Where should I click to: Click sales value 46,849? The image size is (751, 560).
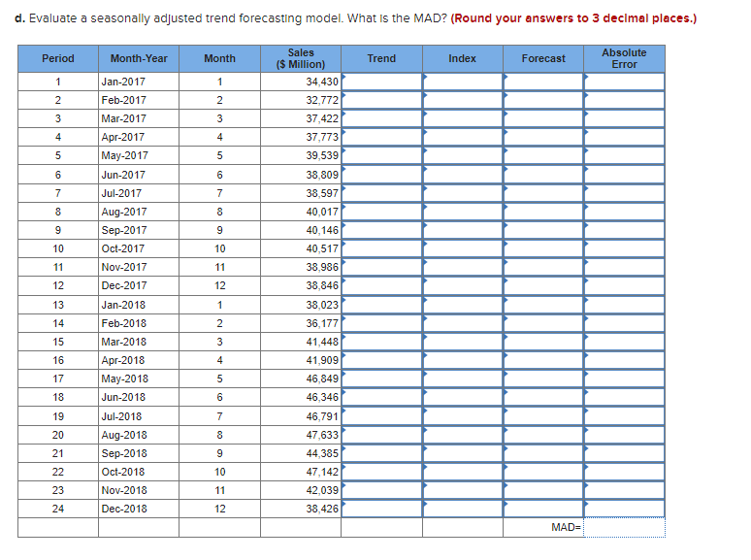click(322, 379)
